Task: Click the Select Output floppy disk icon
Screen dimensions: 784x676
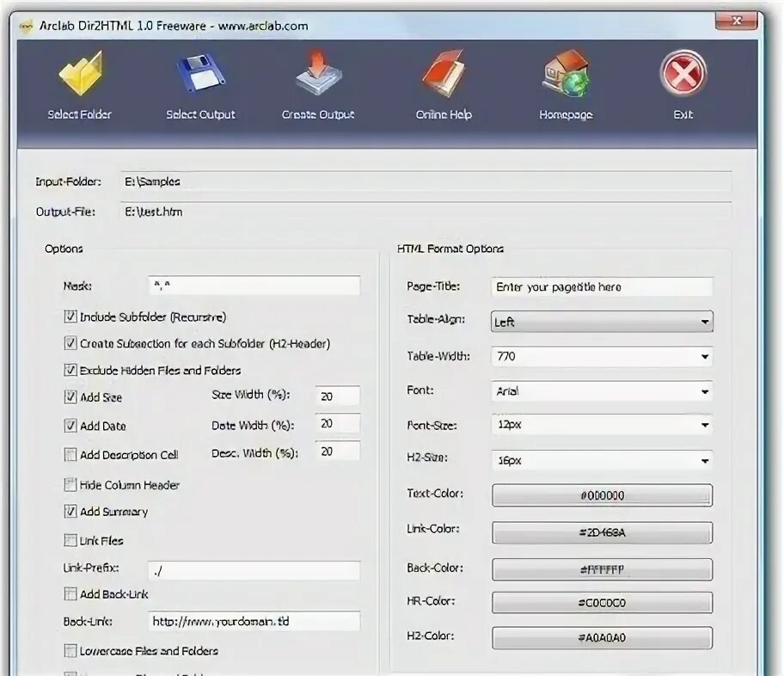Action: pyautogui.click(x=201, y=74)
